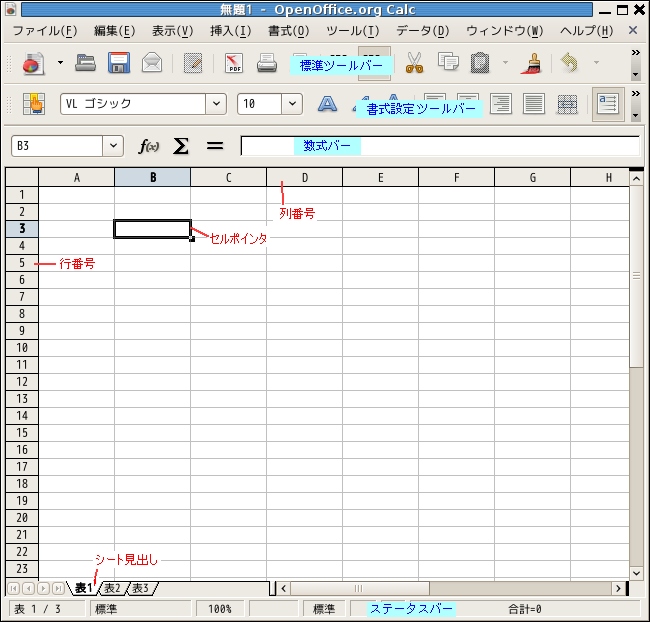Click the last sheet navigation arrow
The width and height of the screenshot is (650, 622).
pos(58,588)
